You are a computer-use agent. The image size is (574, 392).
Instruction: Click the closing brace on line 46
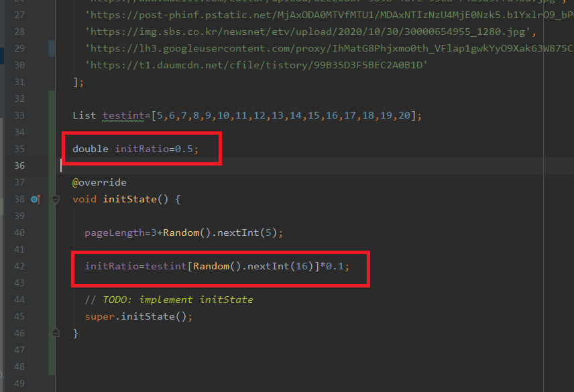coord(75,334)
